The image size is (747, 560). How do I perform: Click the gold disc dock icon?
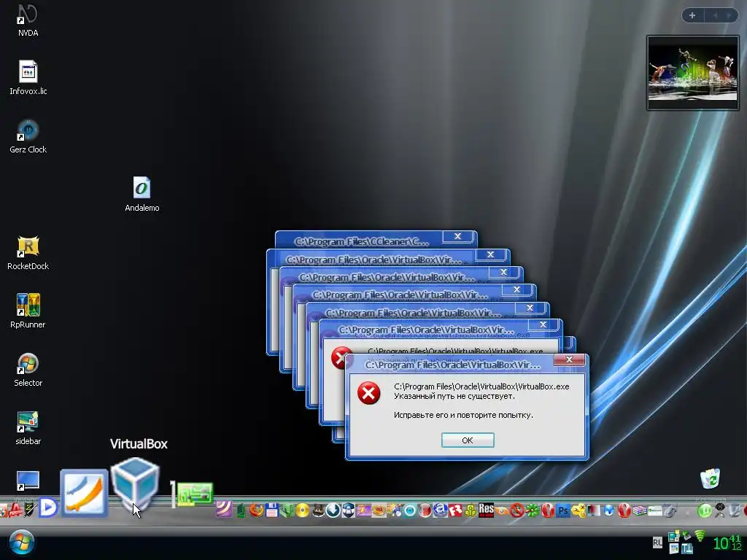click(x=302, y=510)
